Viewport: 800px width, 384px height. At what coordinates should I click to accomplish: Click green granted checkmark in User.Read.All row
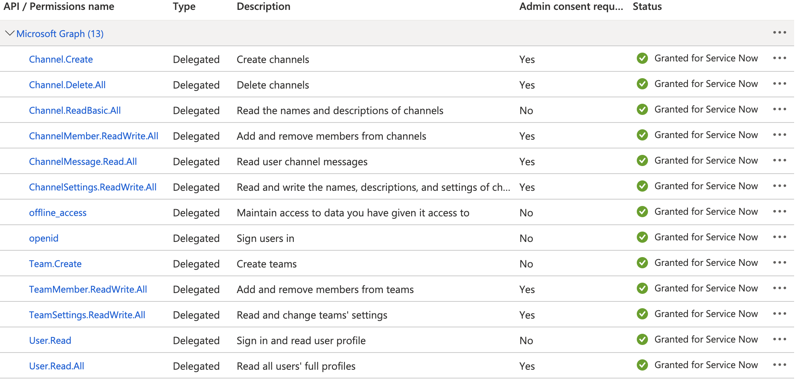click(642, 365)
